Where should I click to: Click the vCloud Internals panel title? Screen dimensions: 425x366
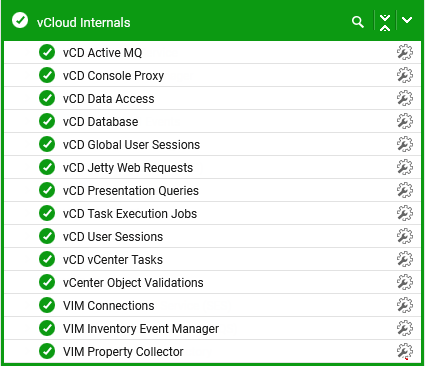(x=84, y=23)
